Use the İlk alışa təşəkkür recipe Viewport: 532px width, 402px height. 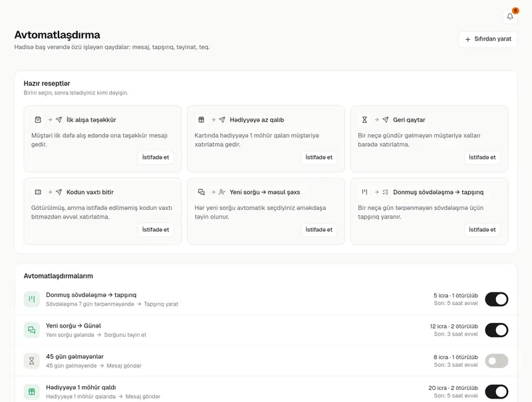[156, 157]
